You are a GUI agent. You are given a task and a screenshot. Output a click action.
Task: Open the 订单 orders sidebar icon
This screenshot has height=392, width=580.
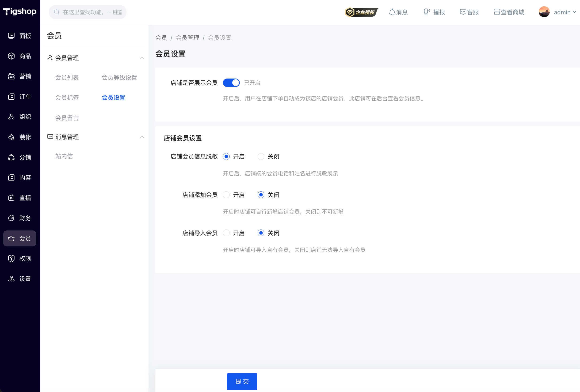point(11,97)
